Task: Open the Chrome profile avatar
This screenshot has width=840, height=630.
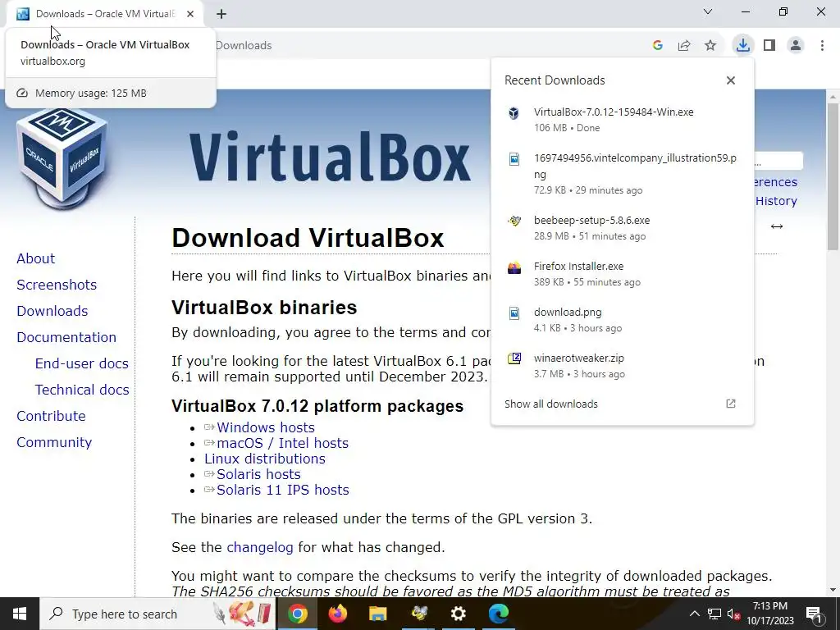Action: 796,46
